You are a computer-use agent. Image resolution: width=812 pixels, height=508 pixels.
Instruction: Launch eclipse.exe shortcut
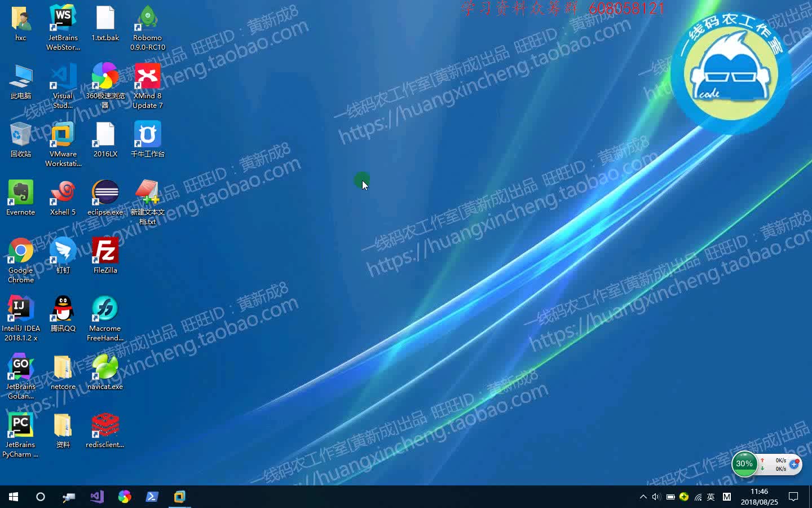click(x=105, y=198)
